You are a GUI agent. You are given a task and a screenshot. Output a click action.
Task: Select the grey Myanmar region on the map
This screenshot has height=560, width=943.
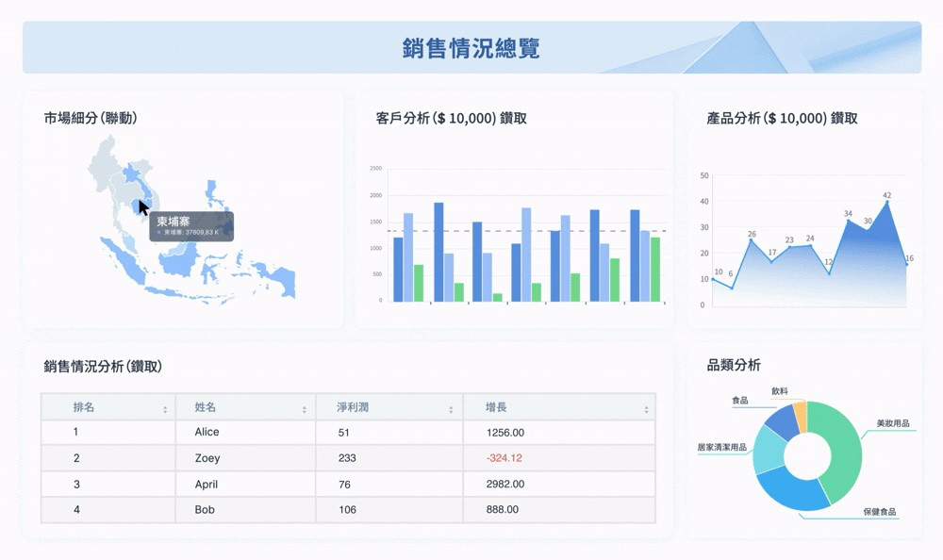click(104, 169)
